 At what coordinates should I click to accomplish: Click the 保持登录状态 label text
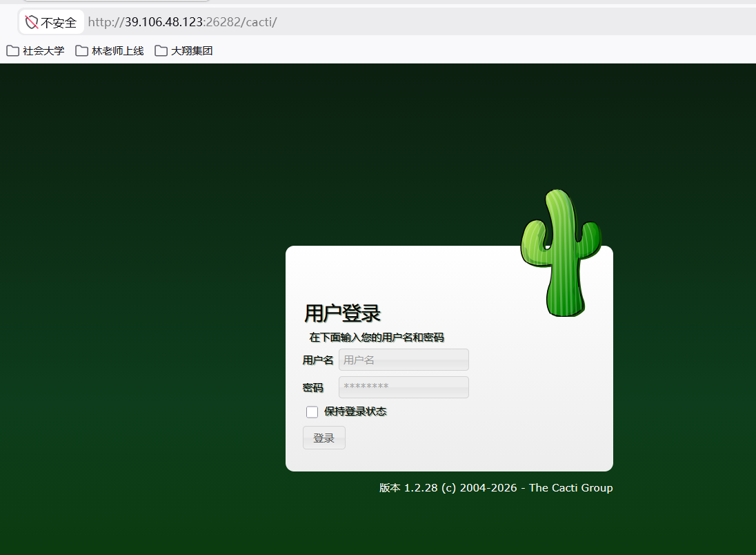coord(355,411)
